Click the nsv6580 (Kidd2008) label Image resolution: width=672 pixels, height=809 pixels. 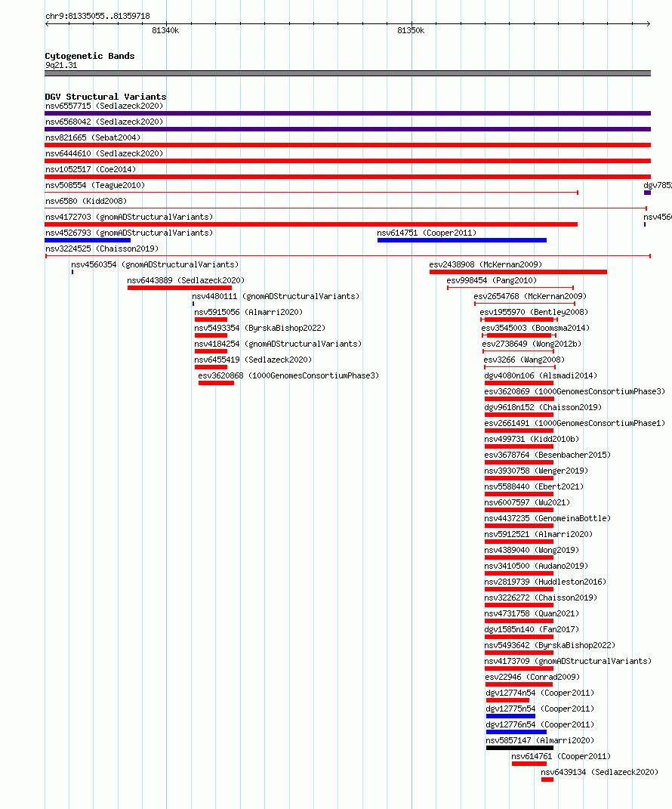tap(86, 201)
